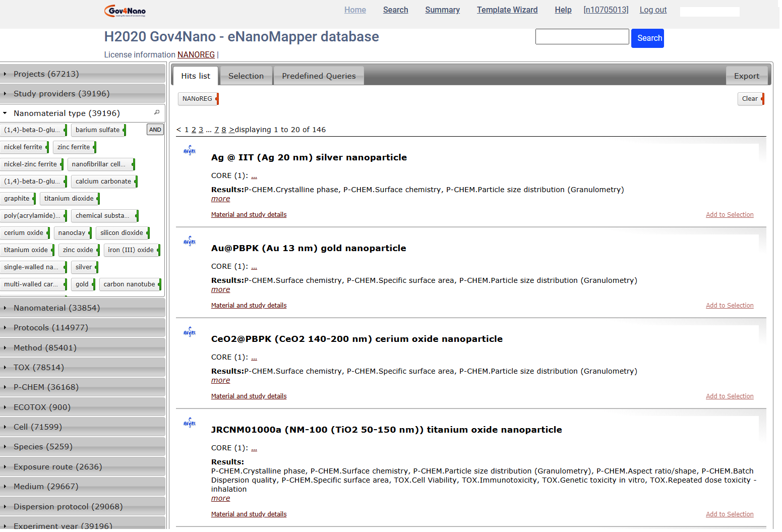Click the search magnifier in Nanomaterial type header
Screen dimensions: 782x532
(157, 112)
